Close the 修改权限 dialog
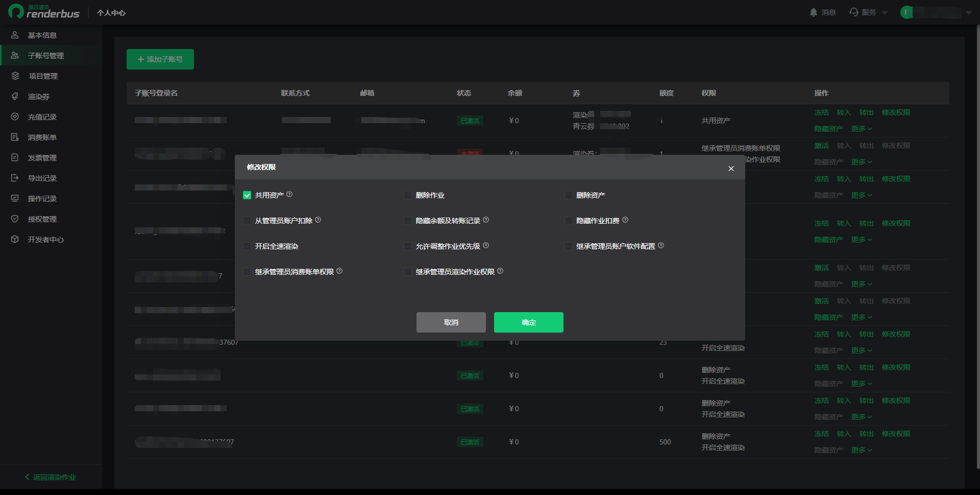Screen dimensions: 980x495 click(731, 169)
